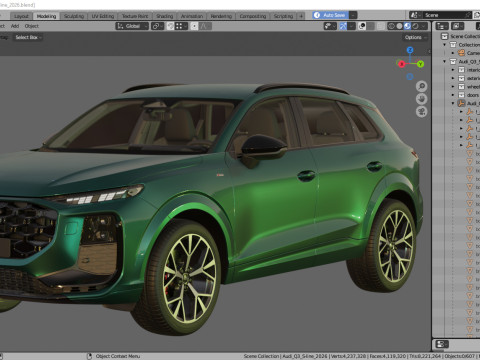Collapse the Audi armature empty item
The width and height of the screenshot is (480, 360).
tap(453, 103)
